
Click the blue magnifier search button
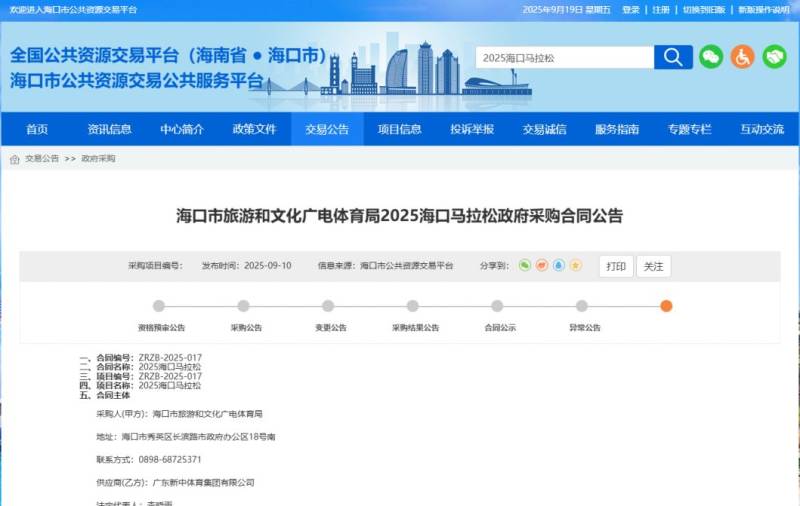673,57
